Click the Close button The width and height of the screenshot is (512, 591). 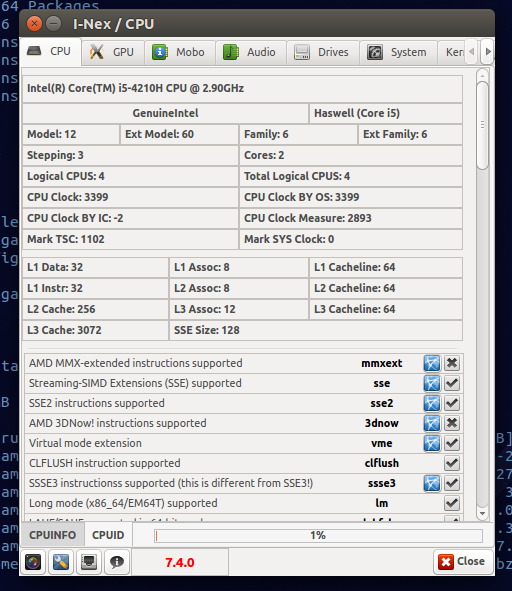click(x=463, y=562)
